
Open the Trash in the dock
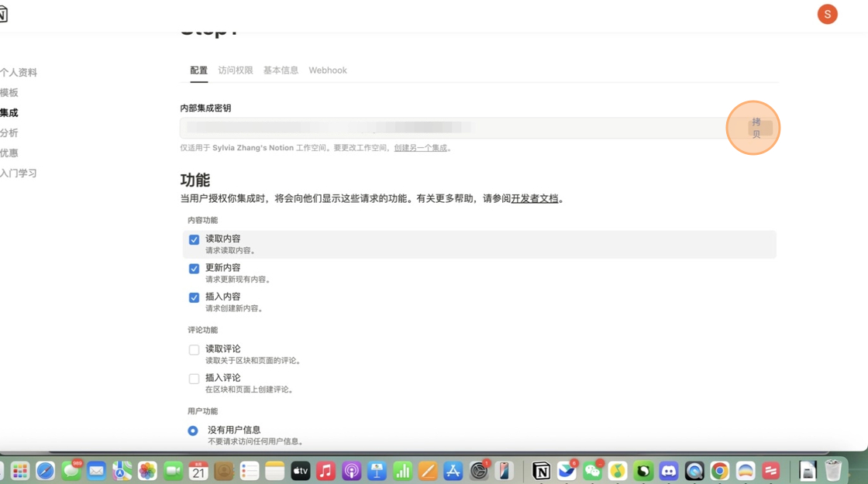[832, 472]
